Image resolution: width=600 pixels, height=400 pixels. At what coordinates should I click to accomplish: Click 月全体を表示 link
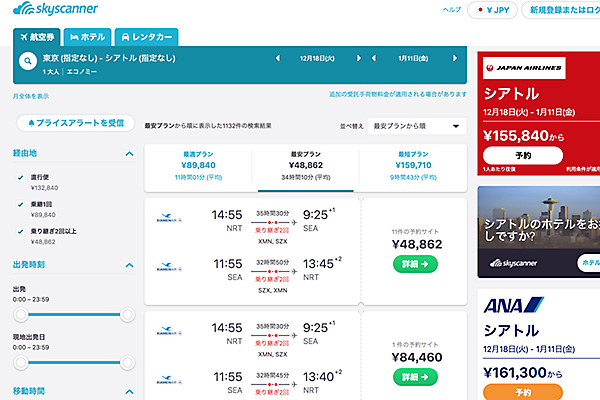pos(31,96)
